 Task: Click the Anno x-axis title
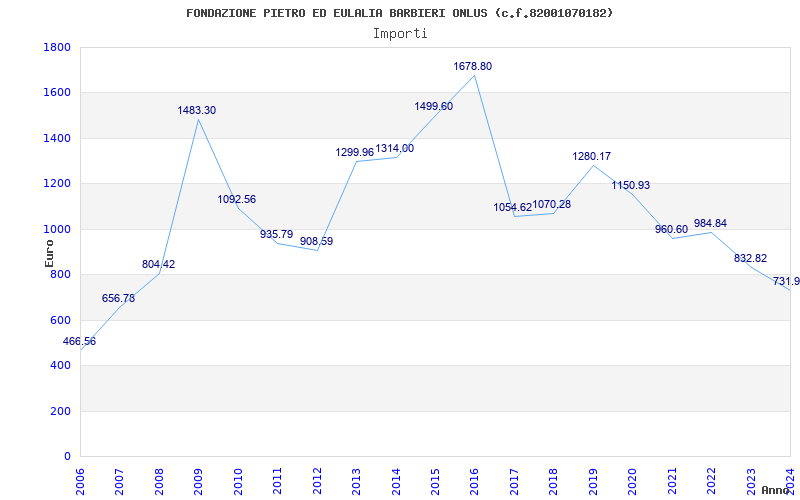tap(774, 490)
